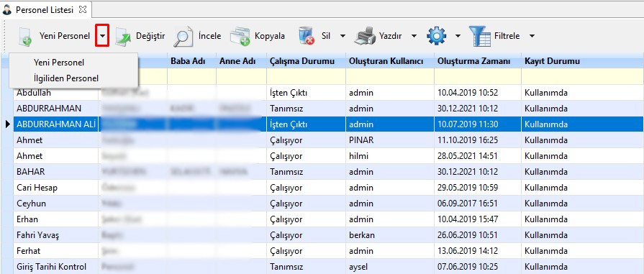Click the Değiştir green arrow icon
Viewport: 644px width, 274px height.
pos(123,37)
